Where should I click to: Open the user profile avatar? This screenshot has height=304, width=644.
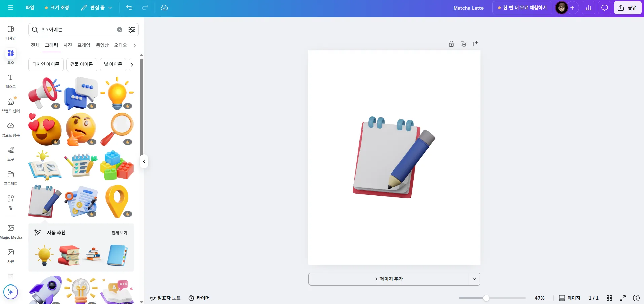pyautogui.click(x=561, y=8)
